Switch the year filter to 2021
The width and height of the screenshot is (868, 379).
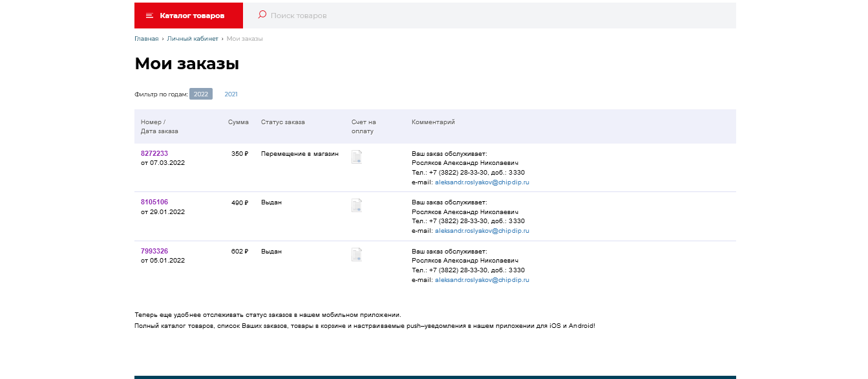click(x=231, y=94)
